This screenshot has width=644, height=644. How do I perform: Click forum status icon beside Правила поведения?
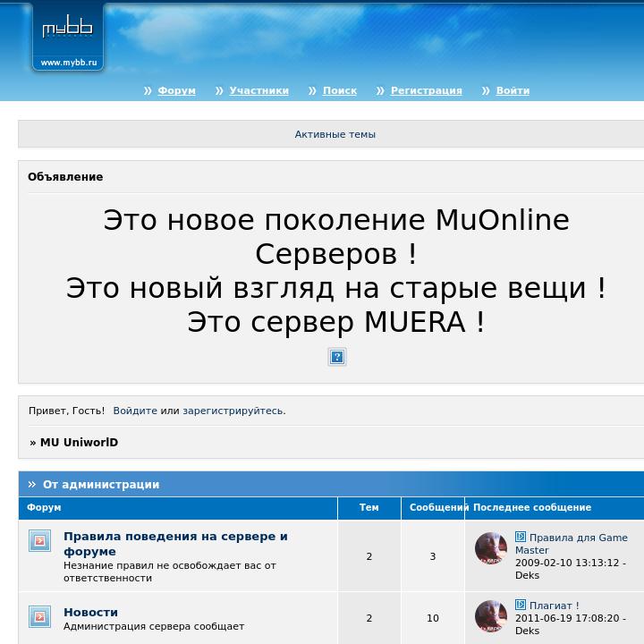(x=40, y=540)
